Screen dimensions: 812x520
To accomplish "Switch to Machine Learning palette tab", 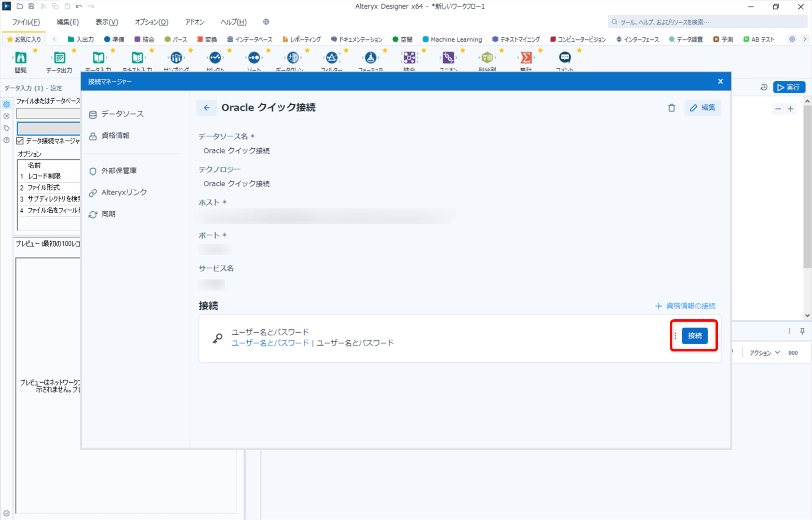I will [x=452, y=39].
